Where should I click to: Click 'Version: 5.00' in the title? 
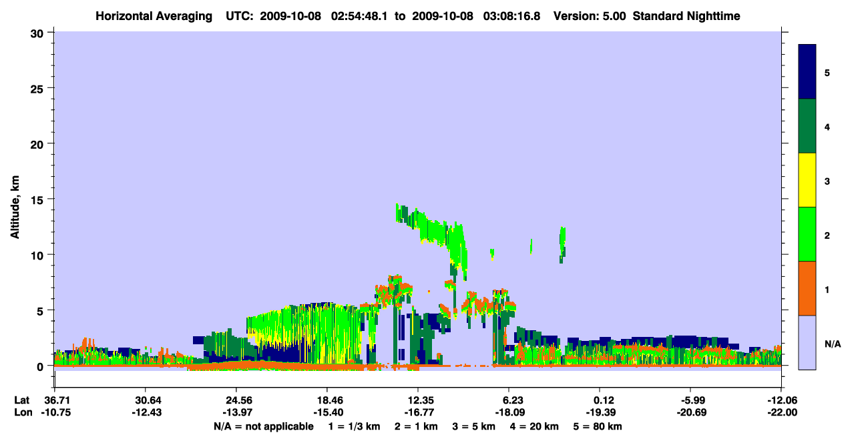point(590,15)
